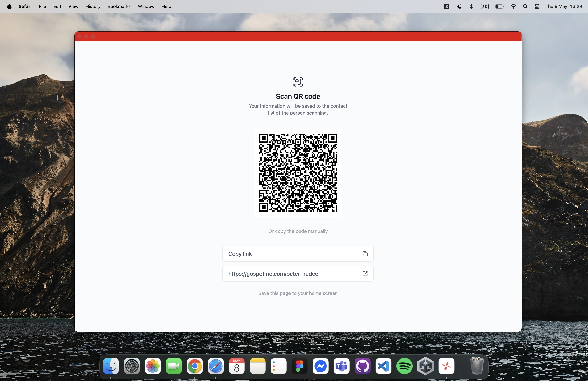
Task: Click the QR scan icon above heading
Action: (298, 82)
